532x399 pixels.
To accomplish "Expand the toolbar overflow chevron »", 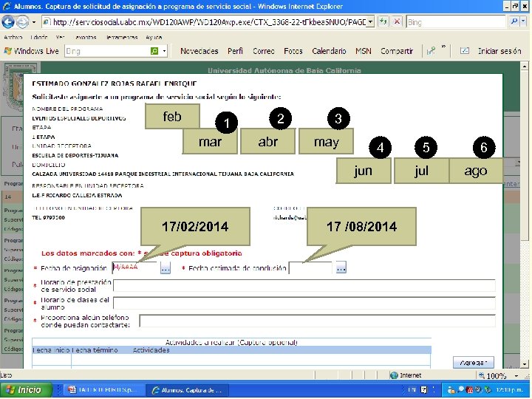I will 443,47.
